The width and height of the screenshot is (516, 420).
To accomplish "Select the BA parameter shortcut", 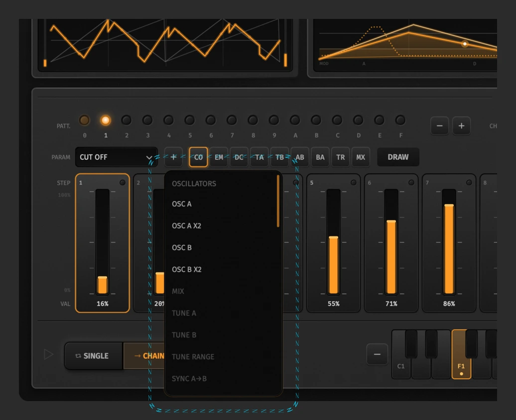I will point(320,157).
